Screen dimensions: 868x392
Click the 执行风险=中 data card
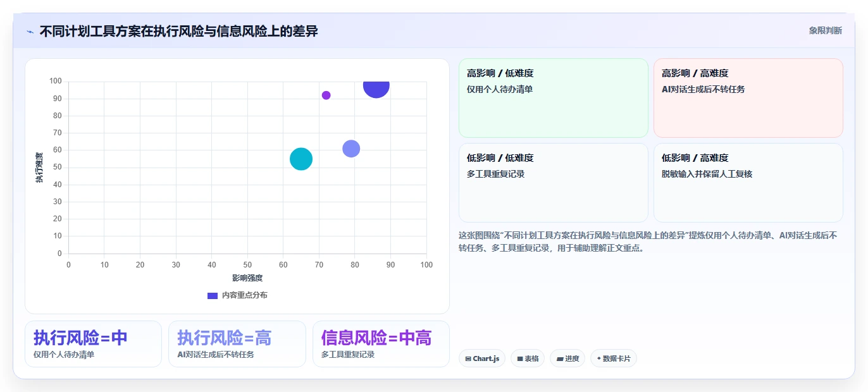click(x=93, y=344)
